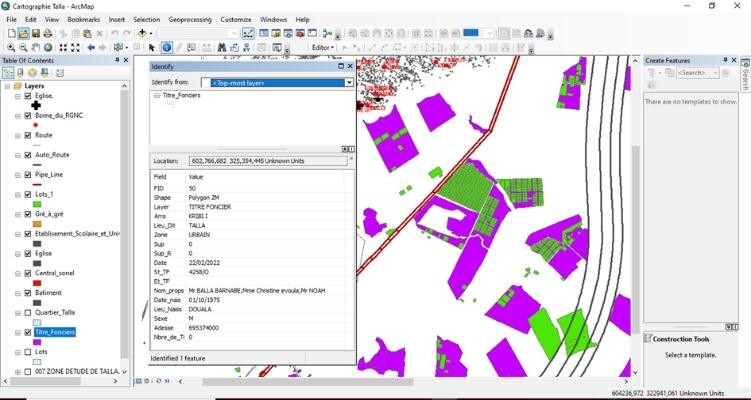The width and height of the screenshot is (751, 400).
Task: Pin the Create Features panel
Action: click(x=726, y=60)
